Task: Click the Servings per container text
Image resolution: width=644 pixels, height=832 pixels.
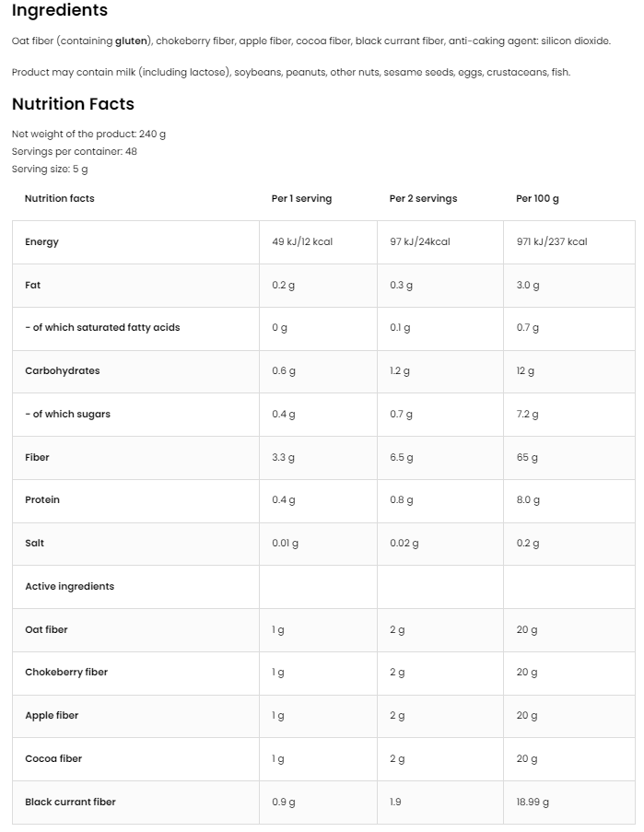Action: click(74, 151)
